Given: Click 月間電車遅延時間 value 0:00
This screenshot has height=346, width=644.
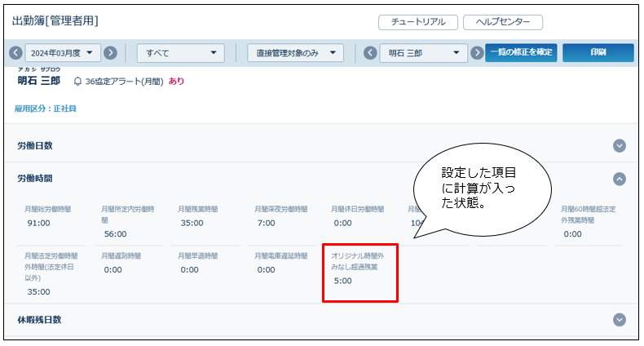Looking at the screenshot, I should 266,270.
